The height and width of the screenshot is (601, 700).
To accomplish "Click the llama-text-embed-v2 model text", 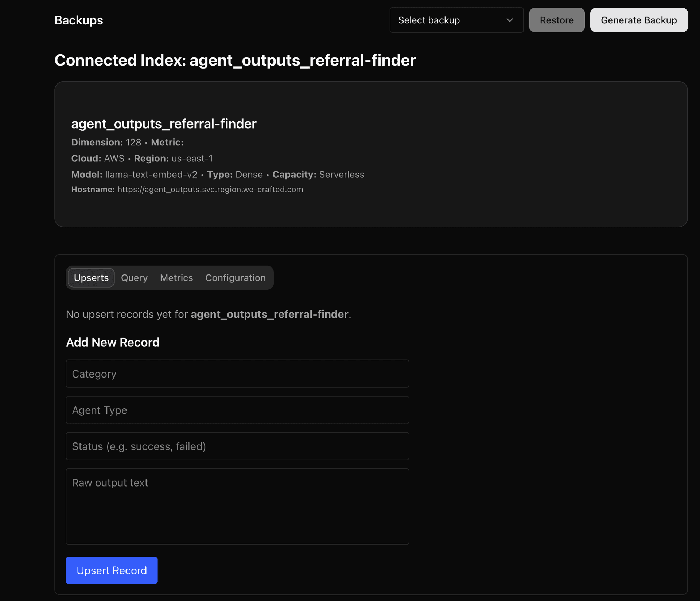I will pos(151,175).
